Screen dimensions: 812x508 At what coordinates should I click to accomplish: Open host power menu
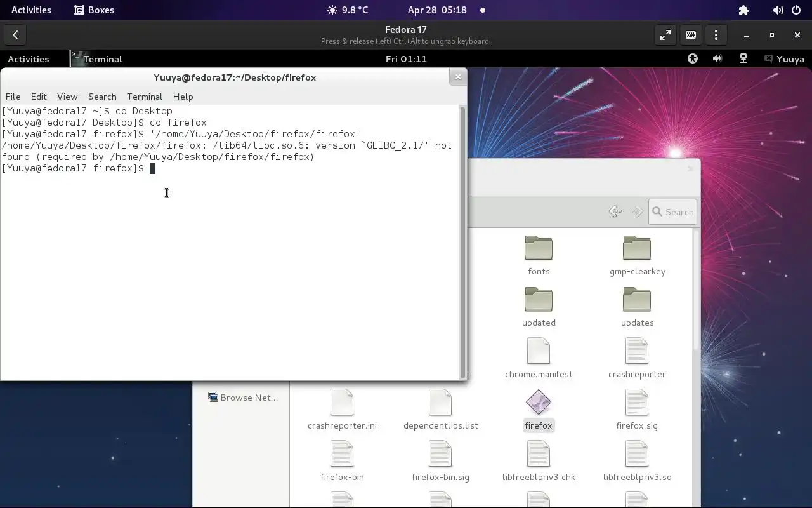click(x=796, y=10)
